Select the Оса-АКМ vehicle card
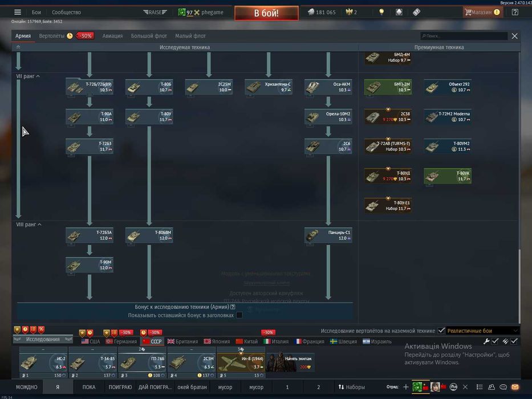Image resolution: width=532 pixels, height=399 pixels. (328, 87)
